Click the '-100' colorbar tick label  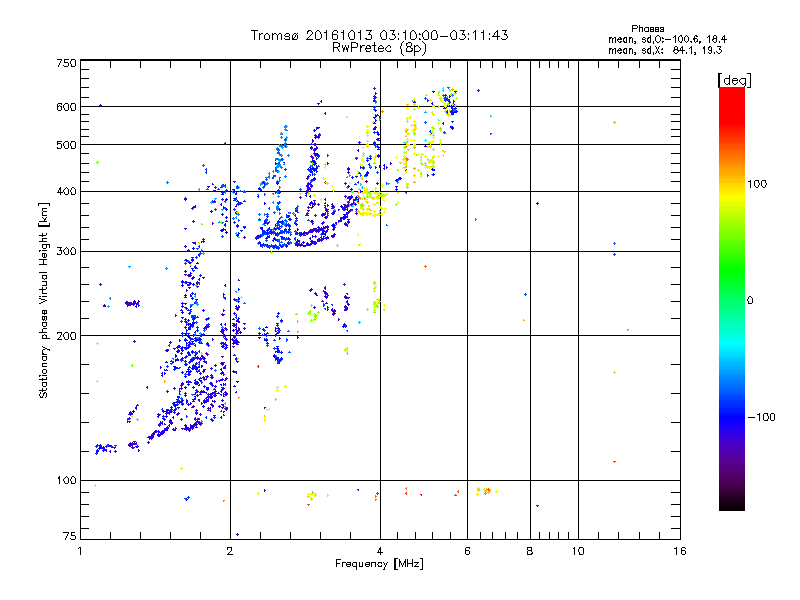coord(762,417)
